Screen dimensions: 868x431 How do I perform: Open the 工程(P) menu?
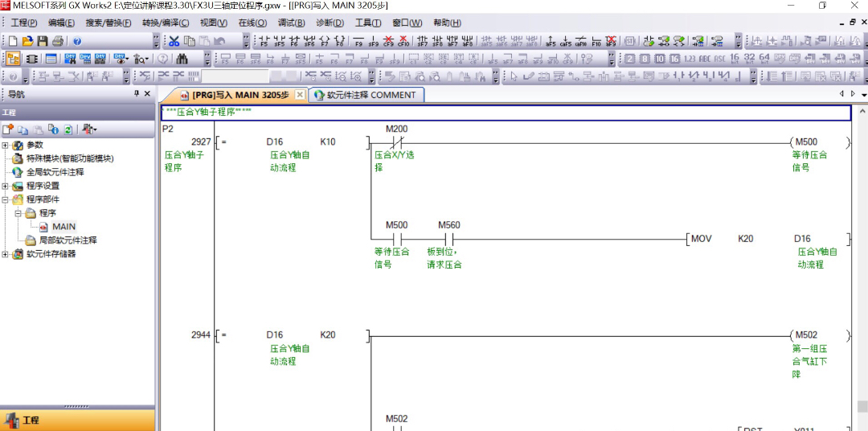(x=24, y=23)
